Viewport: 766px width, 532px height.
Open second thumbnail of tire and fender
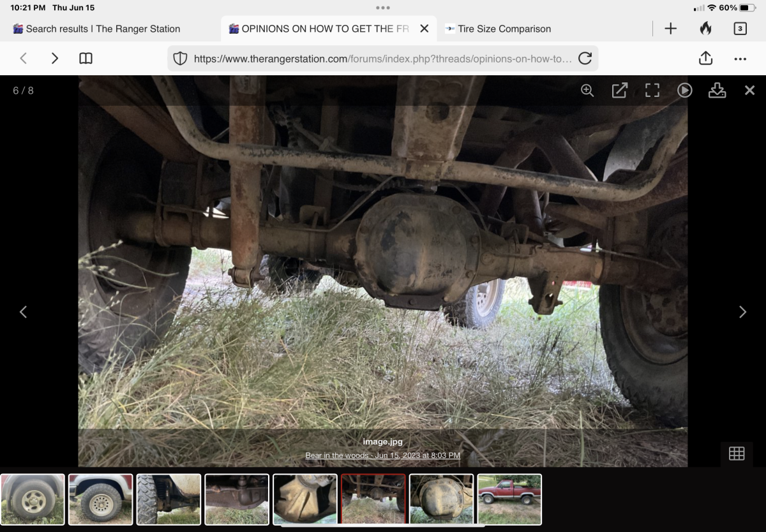click(101, 499)
